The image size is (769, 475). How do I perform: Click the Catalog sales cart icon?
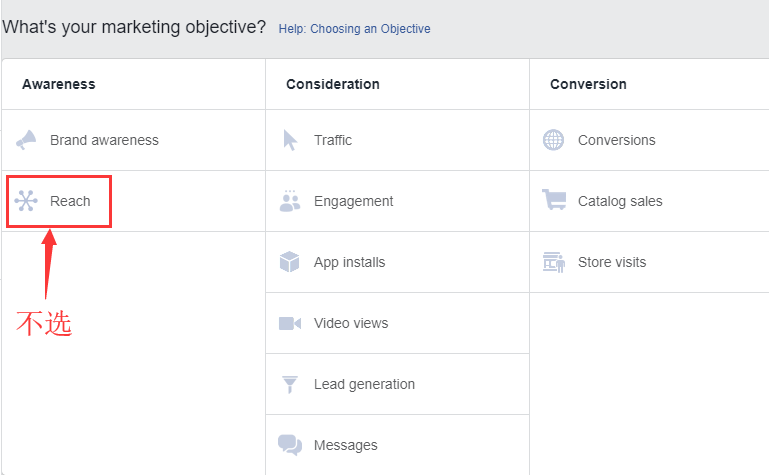click(x=554, y=200)
